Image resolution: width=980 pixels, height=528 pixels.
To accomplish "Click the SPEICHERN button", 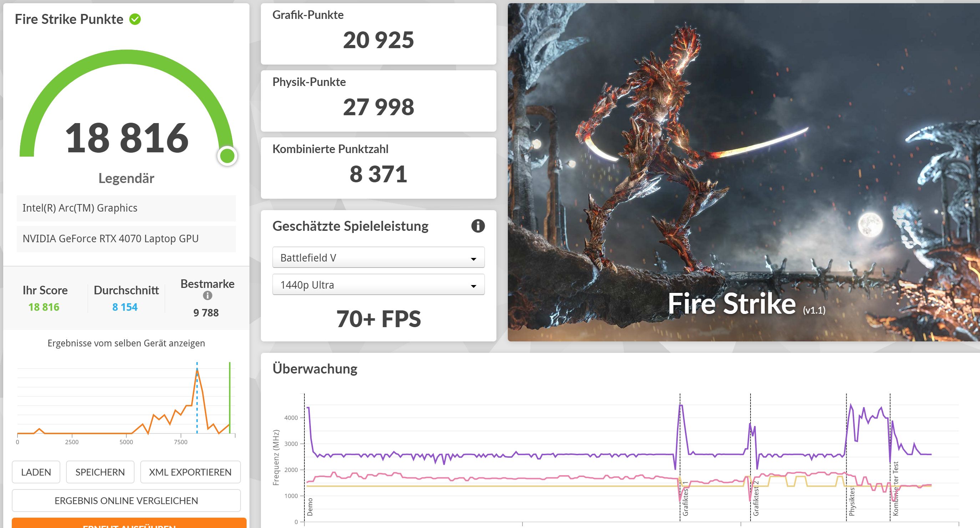I will click(100, 472).
